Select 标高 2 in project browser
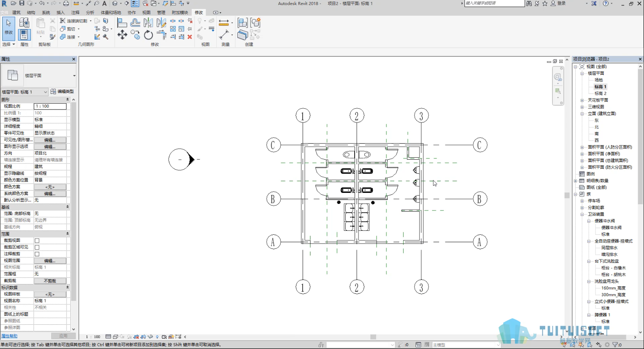This screenshot has width=644, height=349. coord(600,94)
